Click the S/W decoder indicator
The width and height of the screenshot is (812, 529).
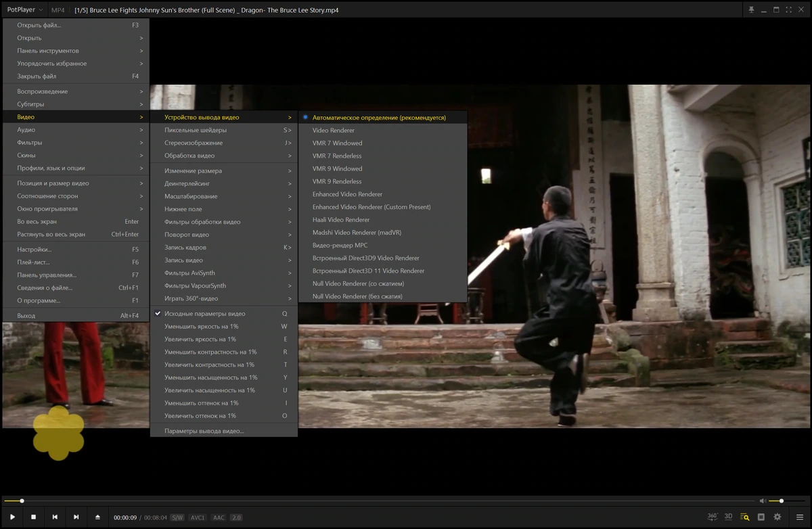pyautogui.click(x=177, y=517)
